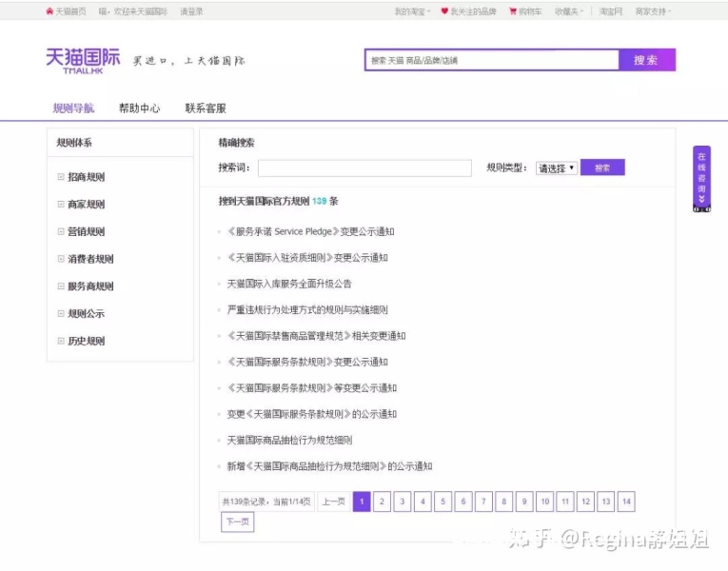Open 《天猫国际禁售商品管理规范》相关变更通知
The image size is (728, 571).
point(316,336)
